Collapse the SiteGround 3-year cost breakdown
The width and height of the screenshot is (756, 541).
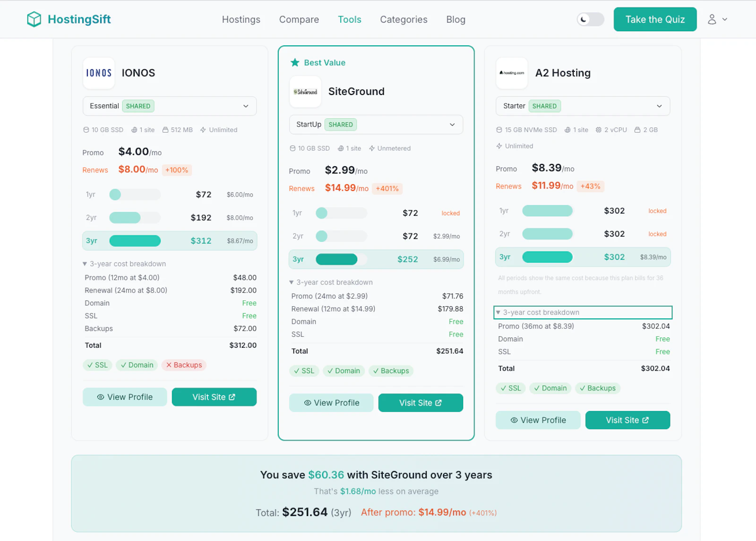(331, 282)
